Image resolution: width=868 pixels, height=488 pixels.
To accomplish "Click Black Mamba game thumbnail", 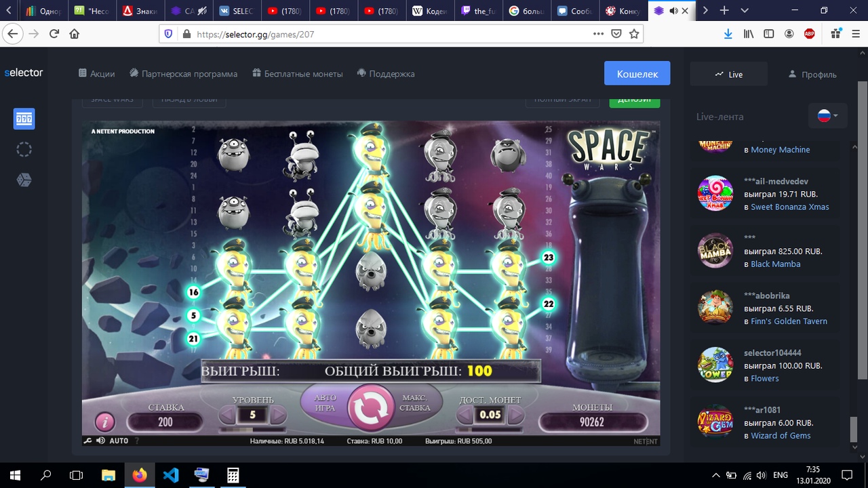I will [715, 251].
